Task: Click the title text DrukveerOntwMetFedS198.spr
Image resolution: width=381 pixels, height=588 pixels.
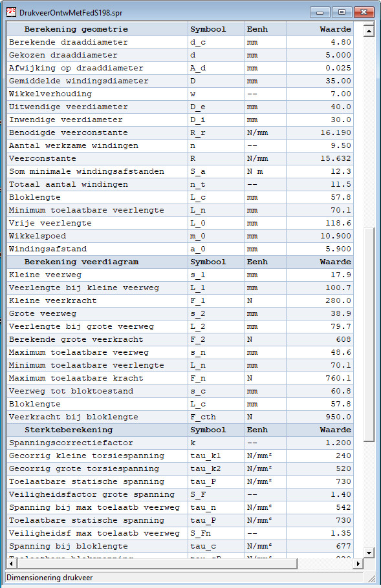Action: coord(71,13)
